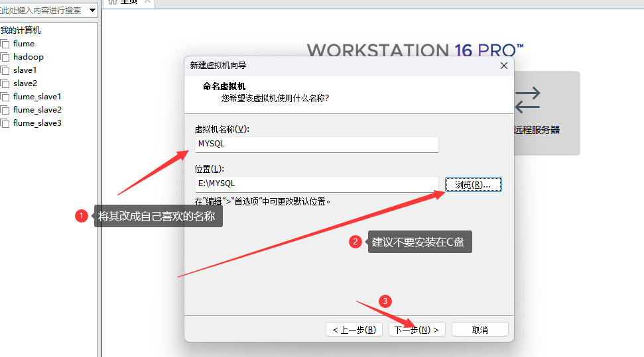
Task: Close the 主页 home tab
Action: 147,1
